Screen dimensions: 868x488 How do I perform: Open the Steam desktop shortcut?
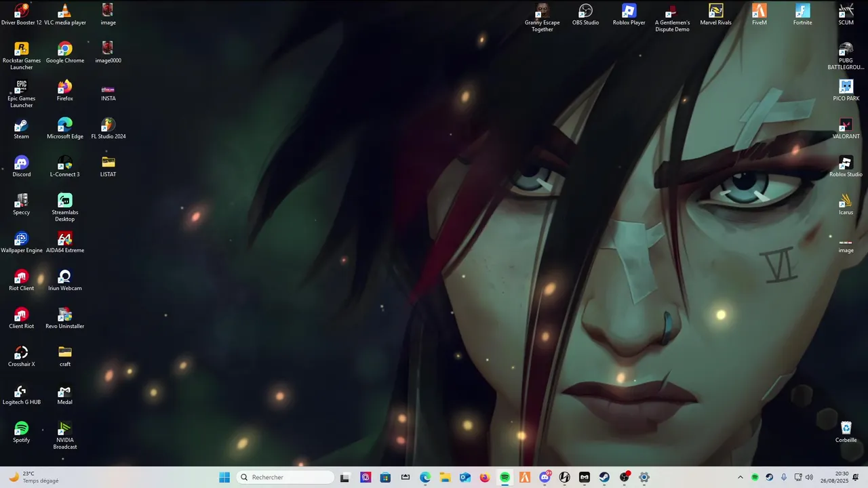(x=22, y=128)
